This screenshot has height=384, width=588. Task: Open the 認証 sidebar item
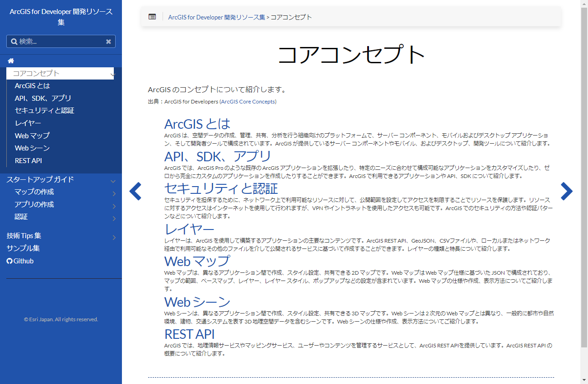(21, 217)
